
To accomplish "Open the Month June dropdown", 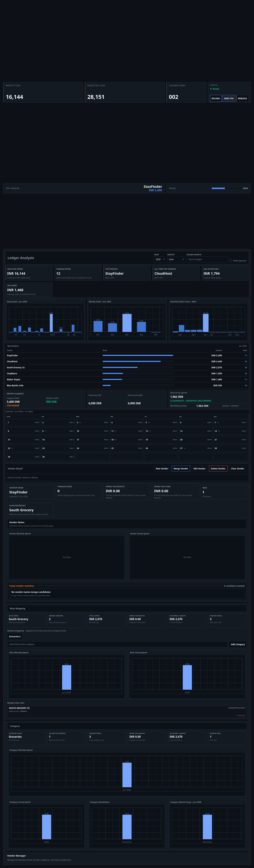I will pos(176,259).
